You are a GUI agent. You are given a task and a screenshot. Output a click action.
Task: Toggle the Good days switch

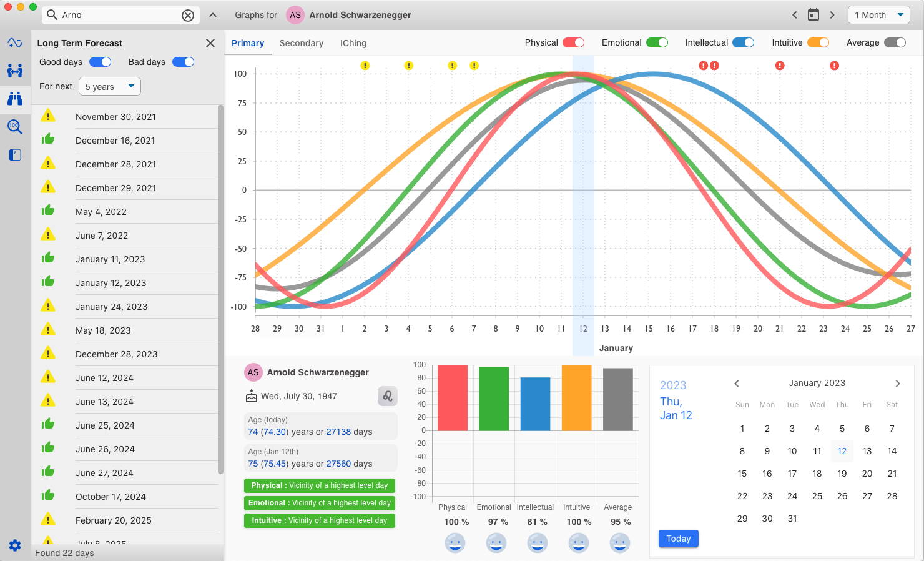[101, 62]
